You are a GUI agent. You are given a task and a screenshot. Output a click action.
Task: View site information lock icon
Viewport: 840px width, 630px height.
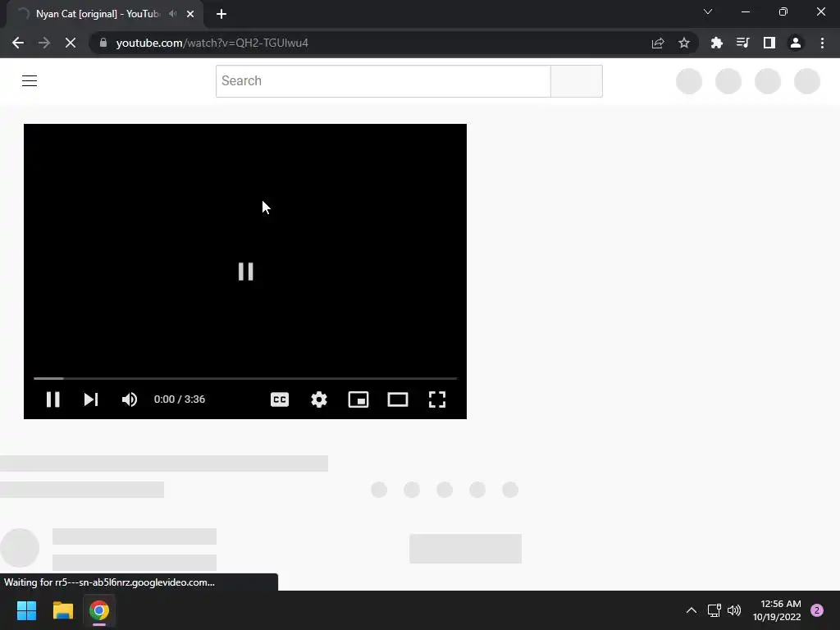pyautogui.click(x=103, y=43)
